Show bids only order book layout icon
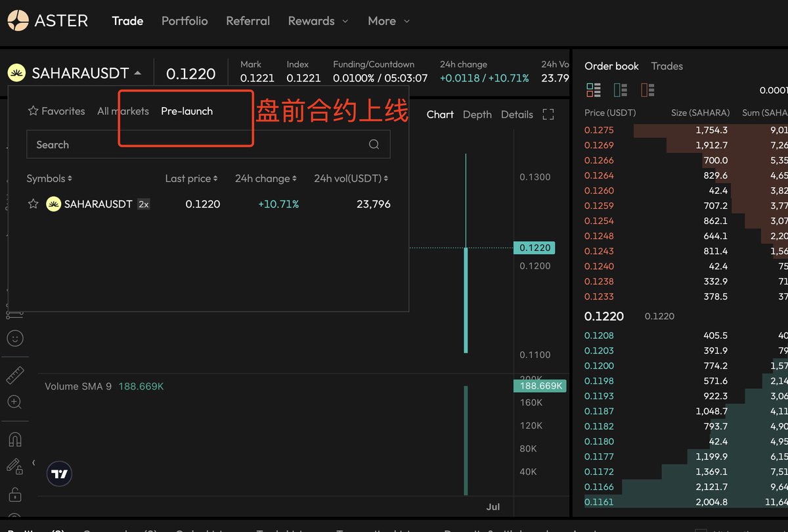This screenshot has width=788, height=532. point(621,89)
